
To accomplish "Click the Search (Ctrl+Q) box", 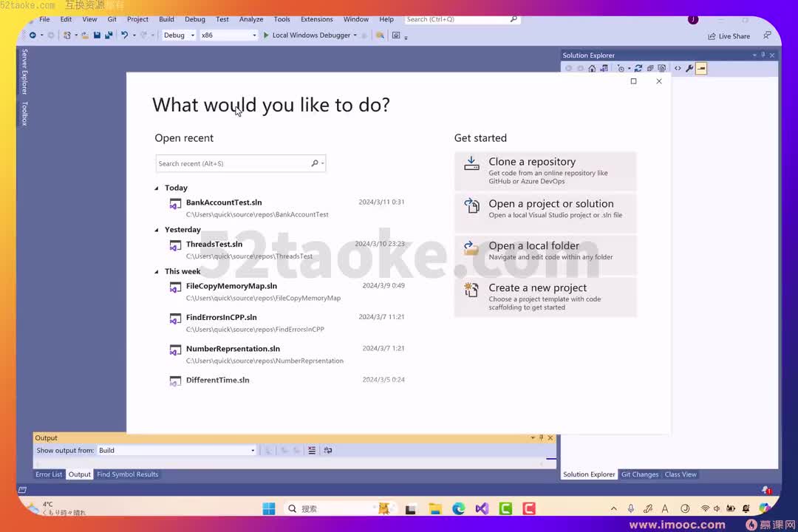I will (462, 19).
